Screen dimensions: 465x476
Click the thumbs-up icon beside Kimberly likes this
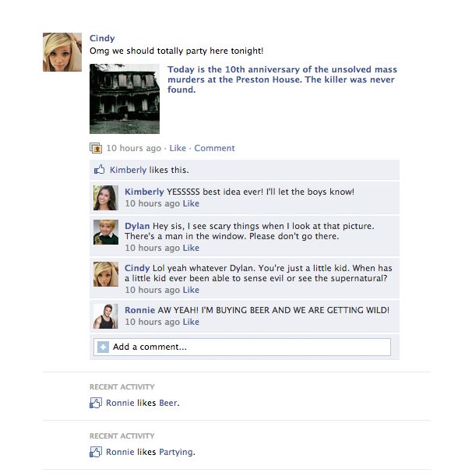[99, 170]
